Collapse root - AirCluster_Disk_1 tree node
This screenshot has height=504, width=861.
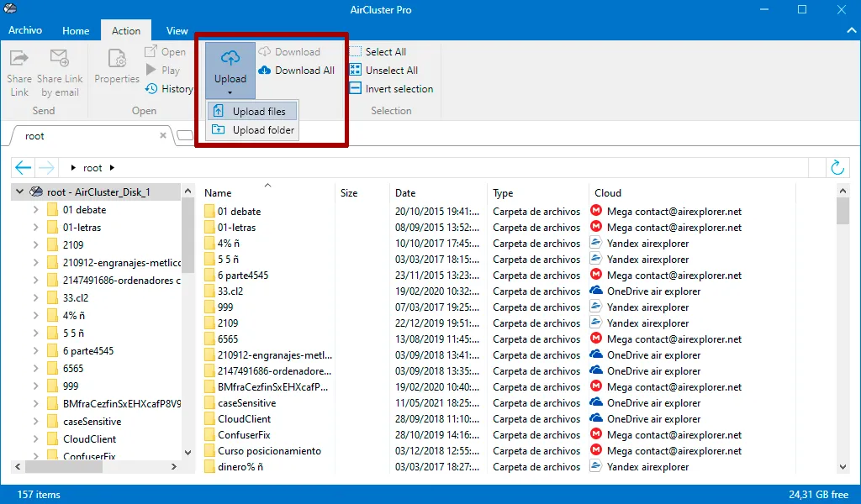pos(20,192)
